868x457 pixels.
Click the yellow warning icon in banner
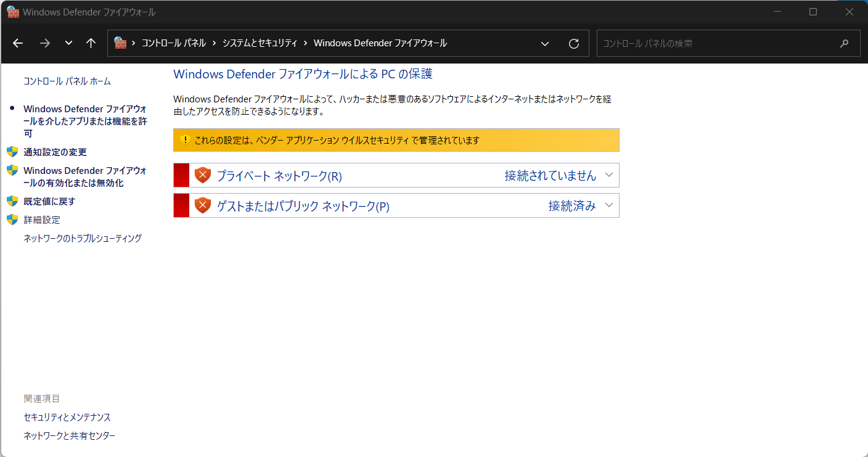185,140
